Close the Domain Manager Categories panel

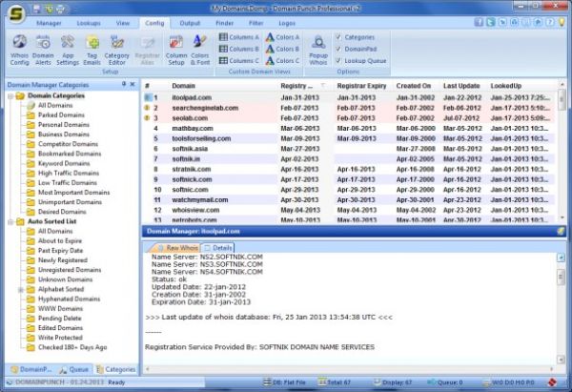(x=133, y=84)
